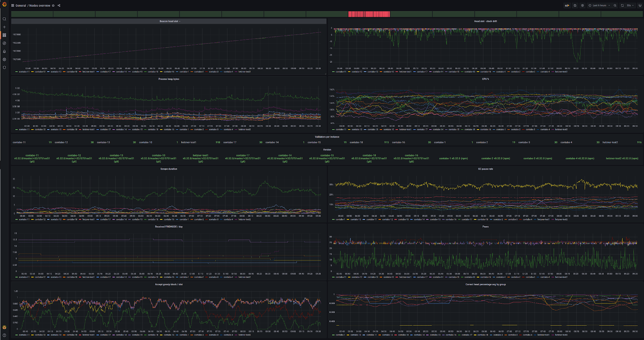Click the Save dashboard toolbar icon
The width and height of the screenshot is (644, 340).
(x=575, y=6)
